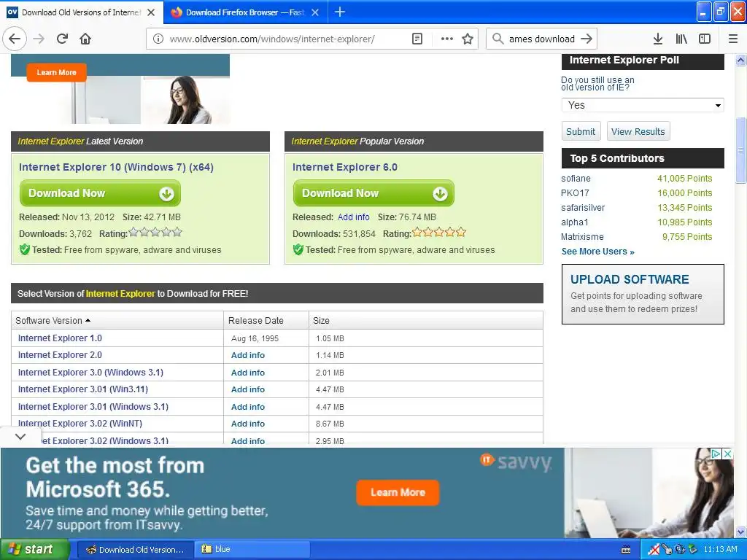747x560 pixels.
Task: Open Internet Explorer 3.02 (WinNT) link
Action: [x=80, y=424]
